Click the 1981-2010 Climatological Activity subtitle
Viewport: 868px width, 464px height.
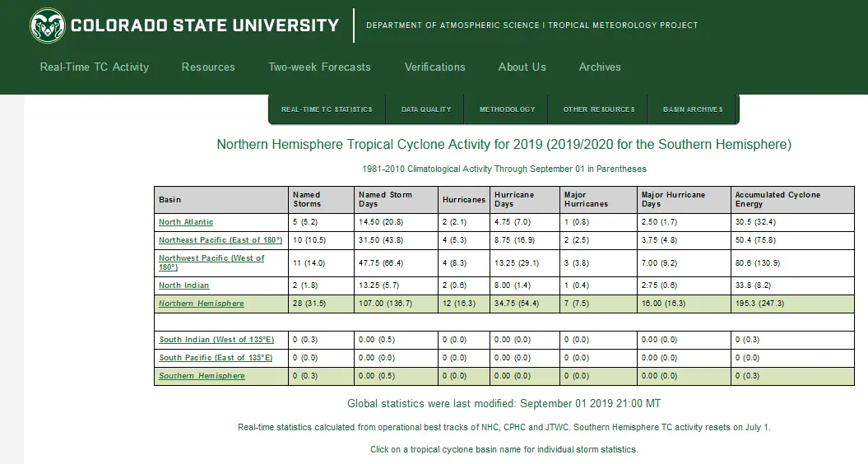coord(504,169)
